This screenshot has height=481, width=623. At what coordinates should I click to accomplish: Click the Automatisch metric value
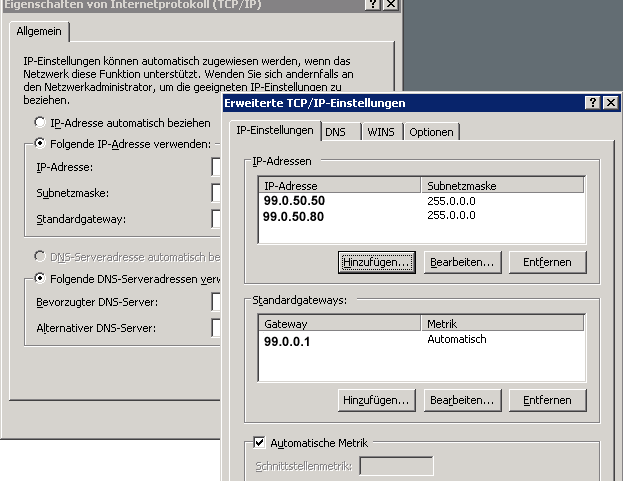pyautogui.click(x=457, y=339)
